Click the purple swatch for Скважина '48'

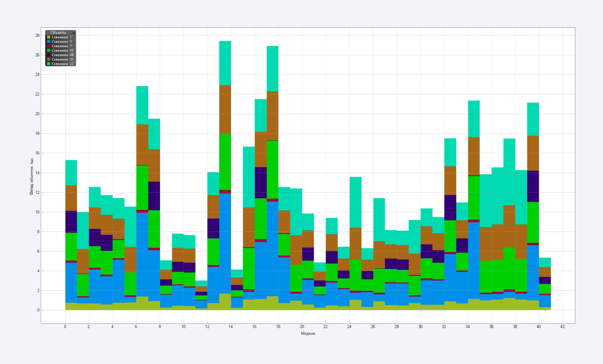48,55
